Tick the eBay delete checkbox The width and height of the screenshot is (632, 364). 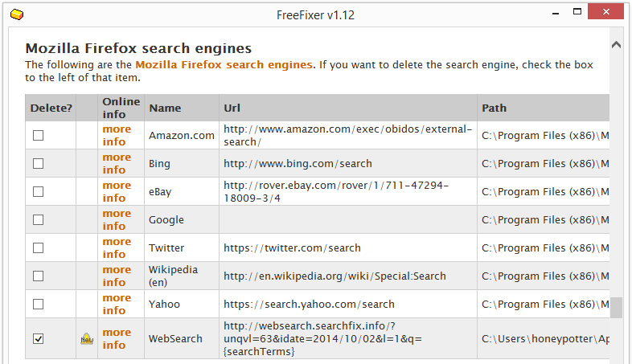coord(39,192)
